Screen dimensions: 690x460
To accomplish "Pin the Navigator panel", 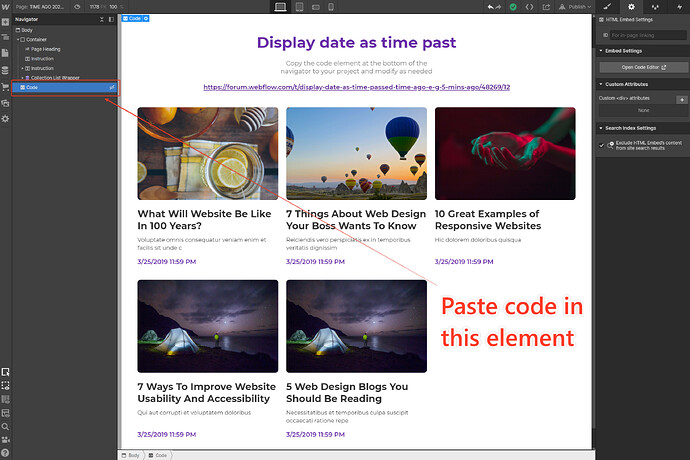I will 111,19.
